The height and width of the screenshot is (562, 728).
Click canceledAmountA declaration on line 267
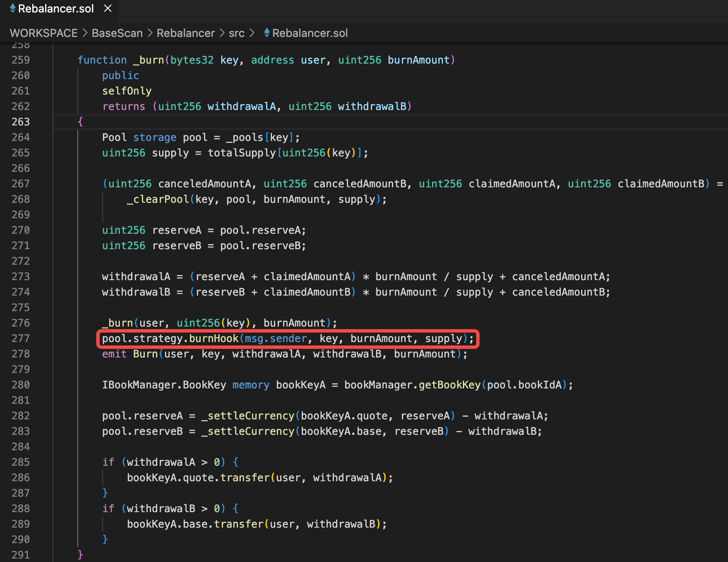pyautogui.click(x=205, y=184)
